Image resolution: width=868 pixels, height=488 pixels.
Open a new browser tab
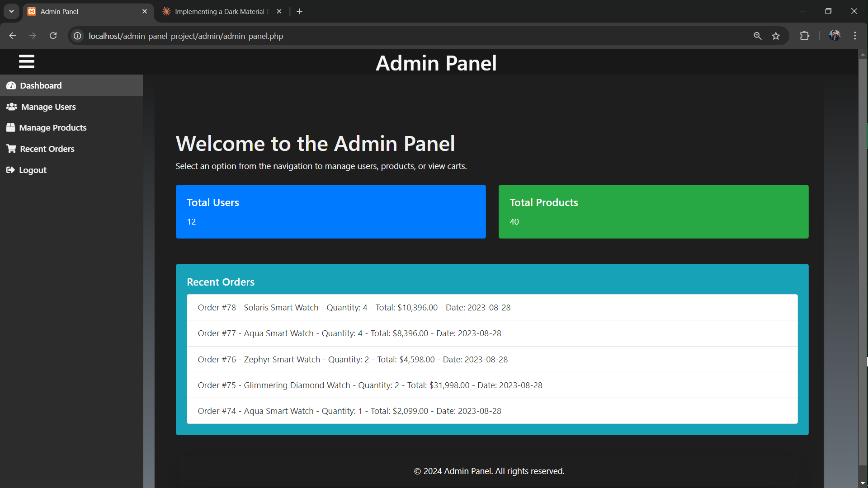click(x=299, y=11)
